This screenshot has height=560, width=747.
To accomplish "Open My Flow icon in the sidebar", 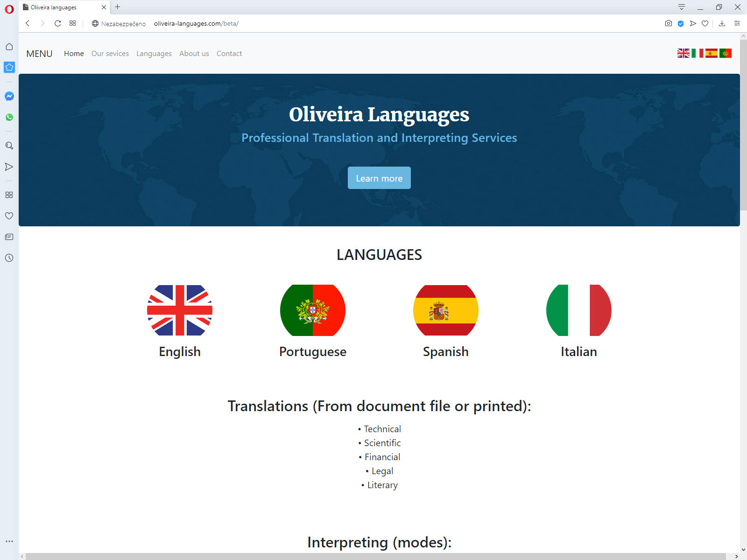I will (x=9, y=167).
